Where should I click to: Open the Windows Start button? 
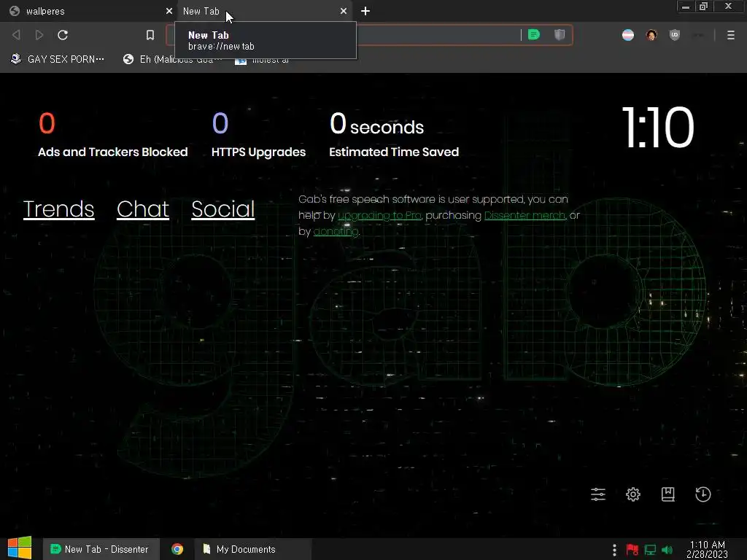coord(20,548)
